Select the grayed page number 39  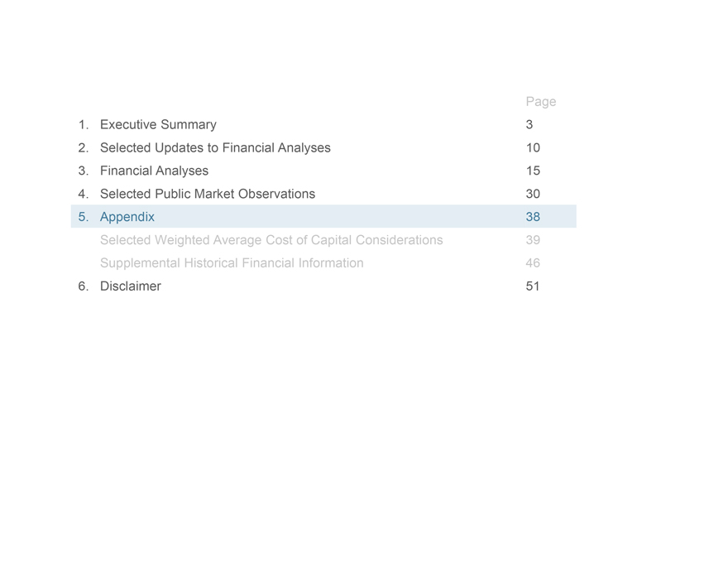click(x=533, y=241)
